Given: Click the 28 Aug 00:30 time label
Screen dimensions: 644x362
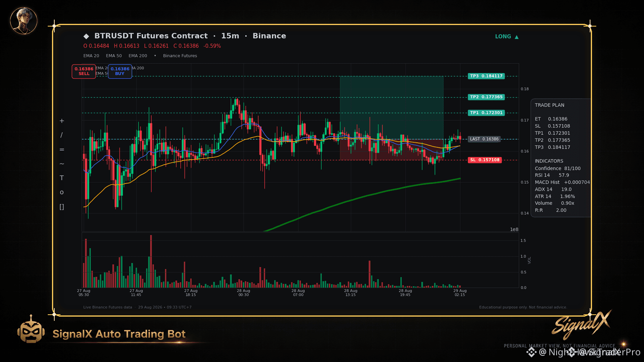Looking at the screenshot, I should coord(243,293).
